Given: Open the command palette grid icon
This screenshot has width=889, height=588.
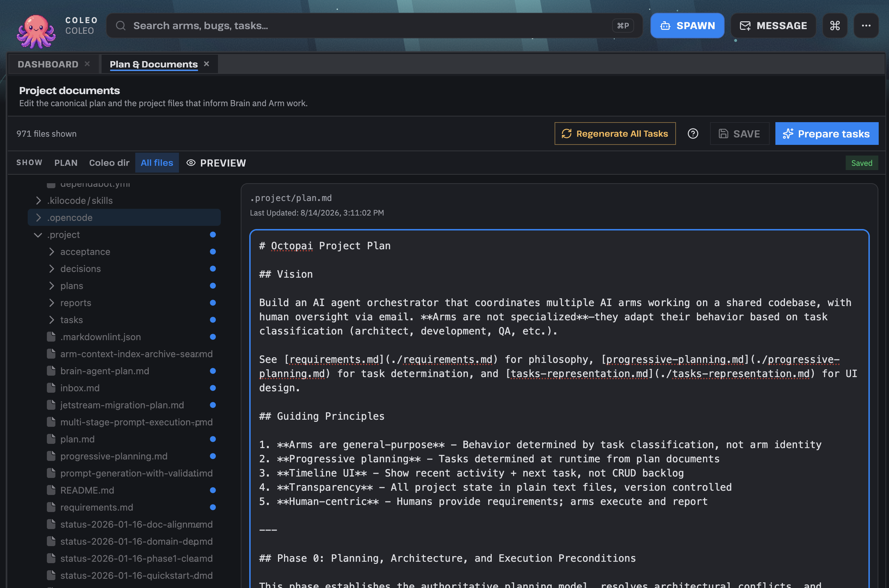Looking at the screenshot, I should pyautogui.click(x=835, y=26).
